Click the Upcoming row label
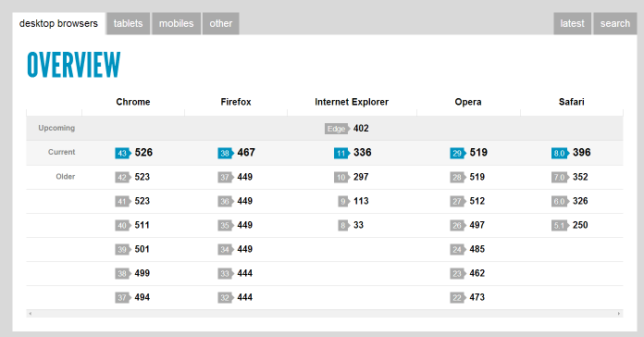644x337 pixels. [56, 128]
